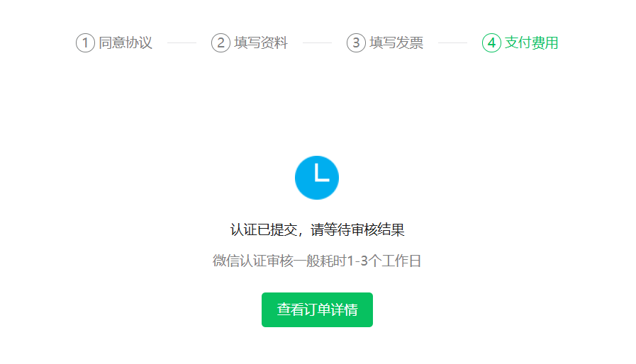
Task: Select the green 支付费用 step label
Action: point(531,42)
